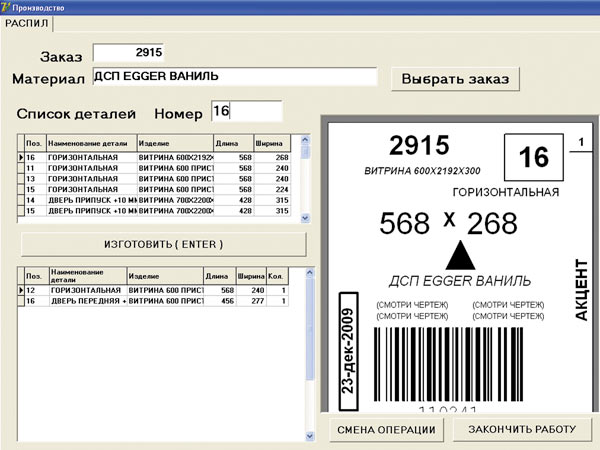The width and height of the screenshot is (600, 450).
Task: Click the Длина column header in upper table
Action: click(233, 143)
